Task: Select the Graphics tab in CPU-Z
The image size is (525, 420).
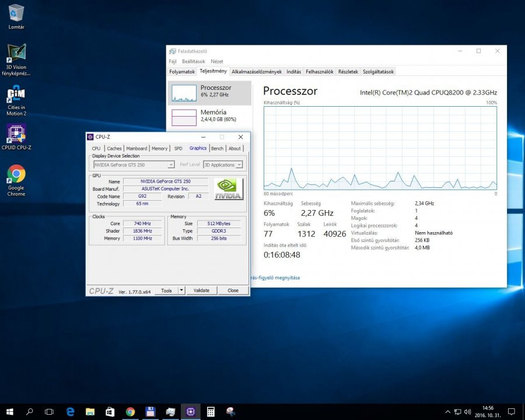Action: tap(198, 148)
